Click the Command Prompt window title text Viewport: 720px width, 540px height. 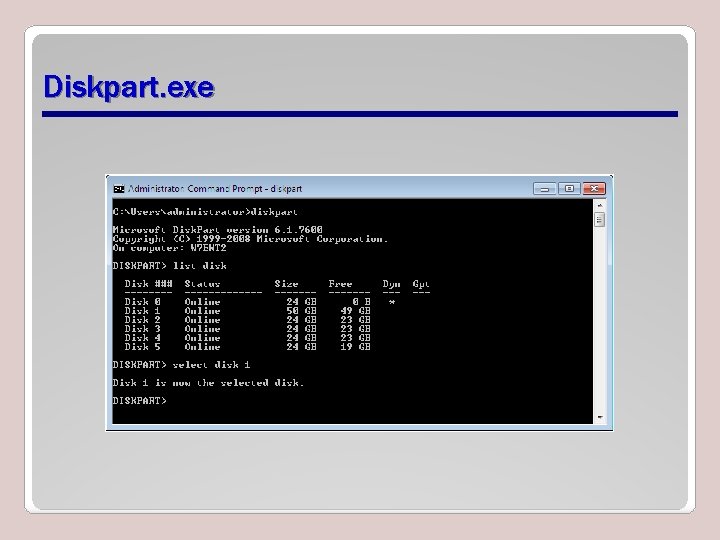(215, 189)
